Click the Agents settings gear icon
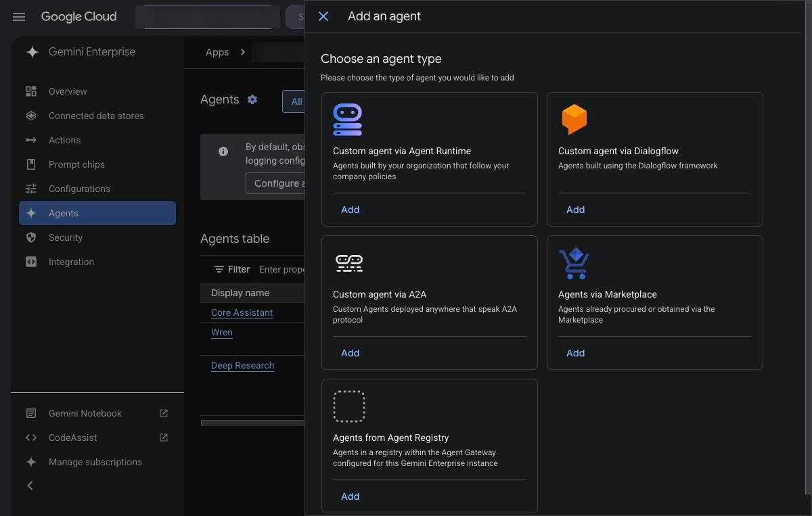This screenshot has height=516, width=812. (252, 99)
